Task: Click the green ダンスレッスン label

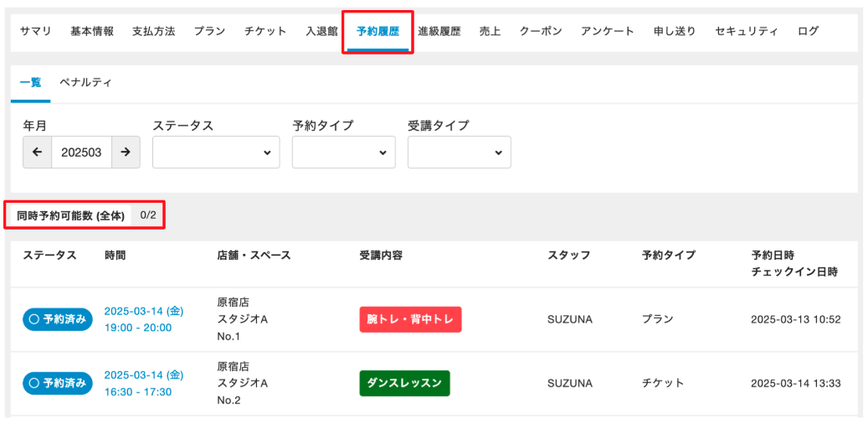Action: pyautogui.click(x=404, y=383)
